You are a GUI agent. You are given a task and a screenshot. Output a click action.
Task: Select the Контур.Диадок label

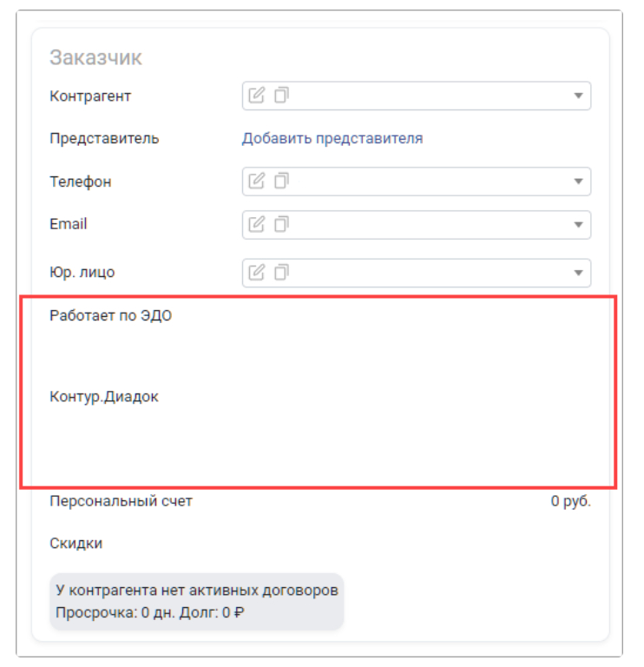coord(104,397)
